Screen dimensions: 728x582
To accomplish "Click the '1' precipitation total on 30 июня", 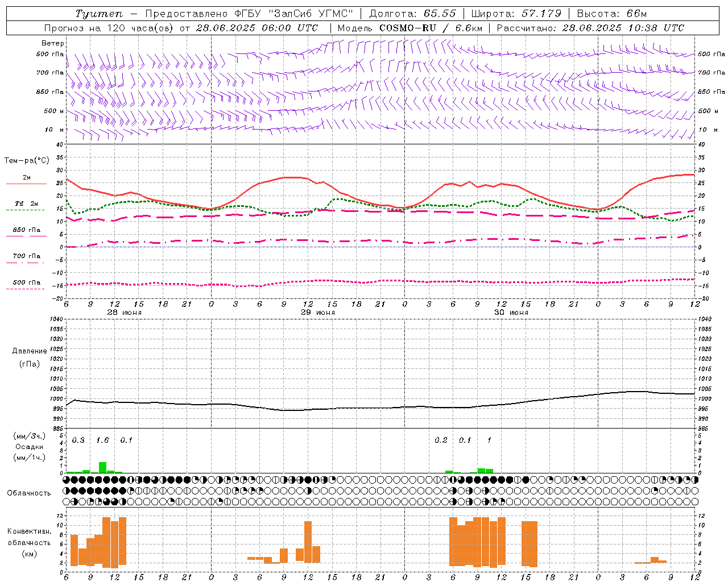I will pyautogui.click(x=489, y=440).
